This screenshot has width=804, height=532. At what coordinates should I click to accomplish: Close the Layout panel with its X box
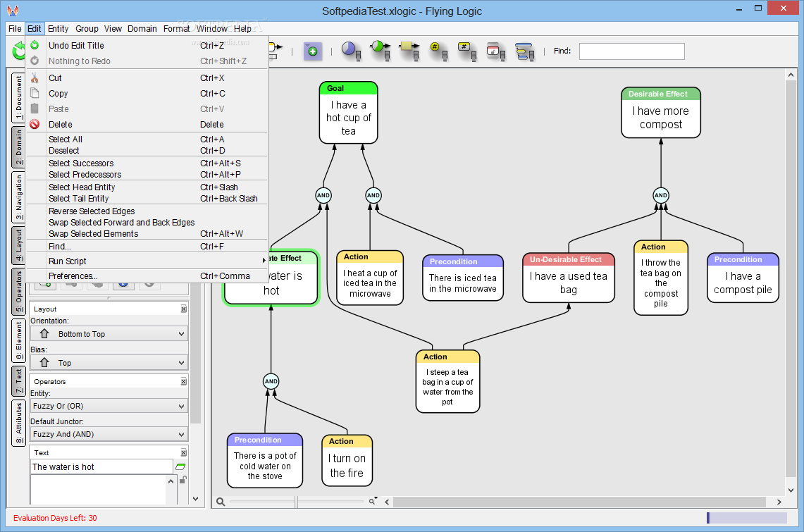point(184,309)
